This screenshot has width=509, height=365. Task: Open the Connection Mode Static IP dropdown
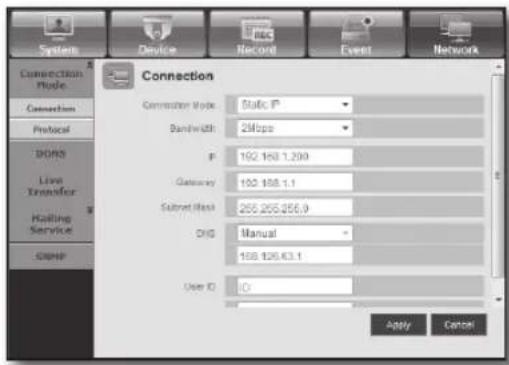[x=295, y=105]
